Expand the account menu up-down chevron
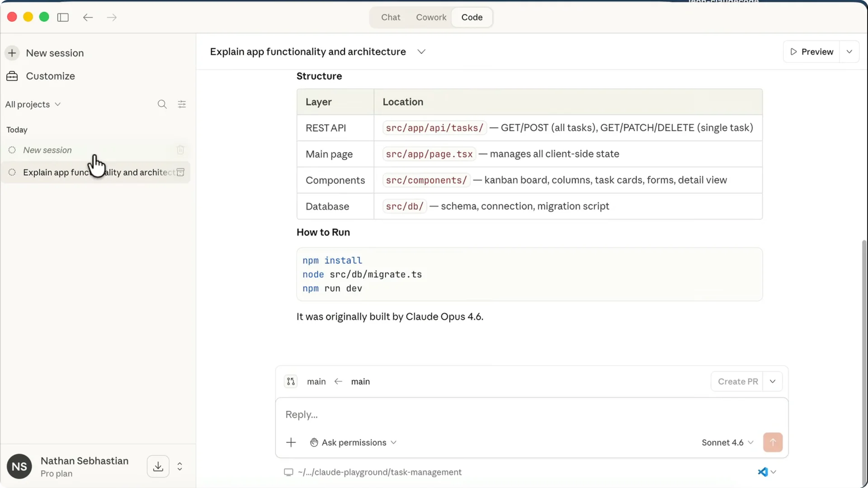Viewport: 868px width, 488px height. point(180,466)
